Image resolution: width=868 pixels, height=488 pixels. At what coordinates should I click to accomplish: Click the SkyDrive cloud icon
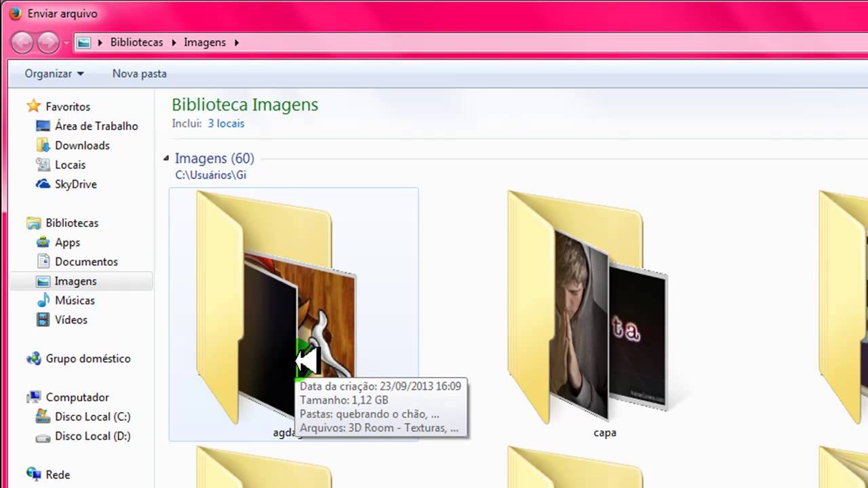pyautogui.click(x=43, y=184)
